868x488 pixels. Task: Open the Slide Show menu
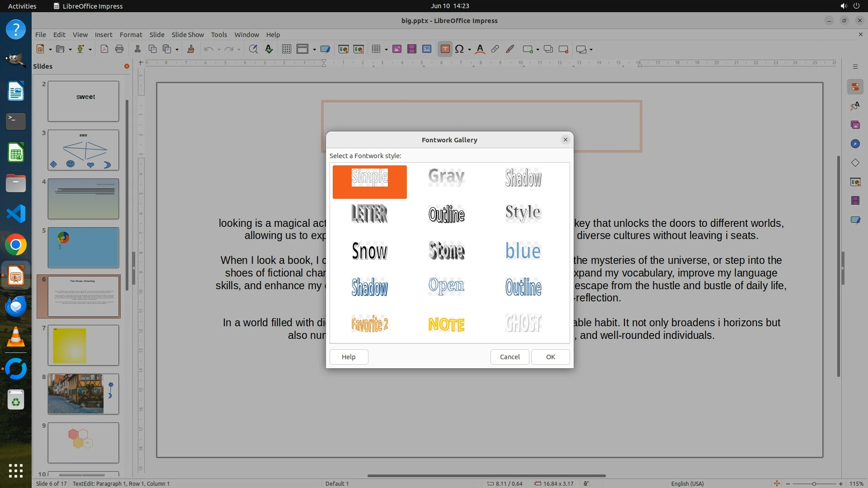[187, 34]
